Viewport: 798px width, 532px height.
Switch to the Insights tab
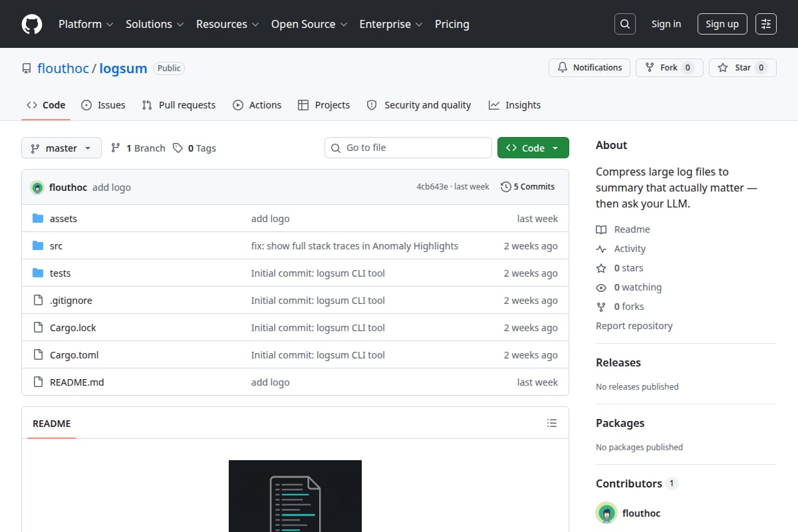click(515, 105)
